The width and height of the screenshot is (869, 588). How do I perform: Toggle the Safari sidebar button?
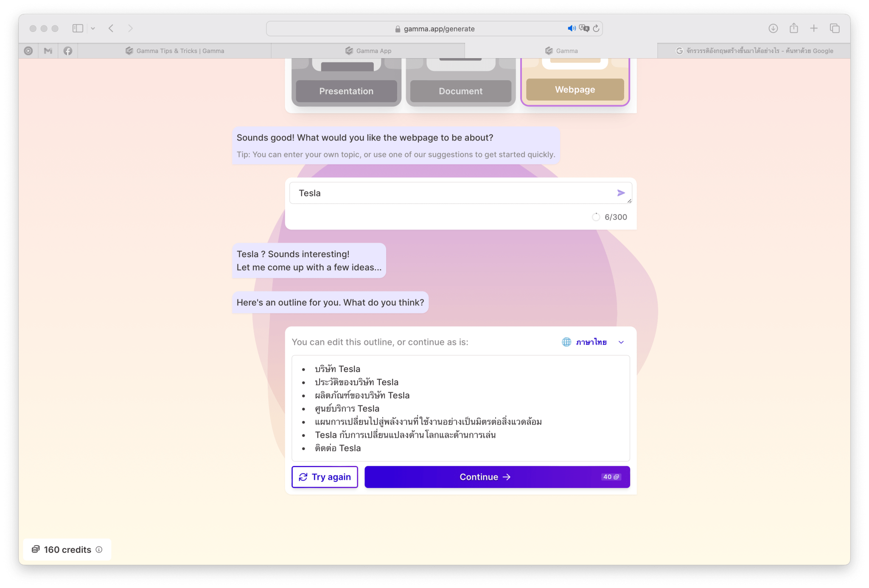pos(78,28)
